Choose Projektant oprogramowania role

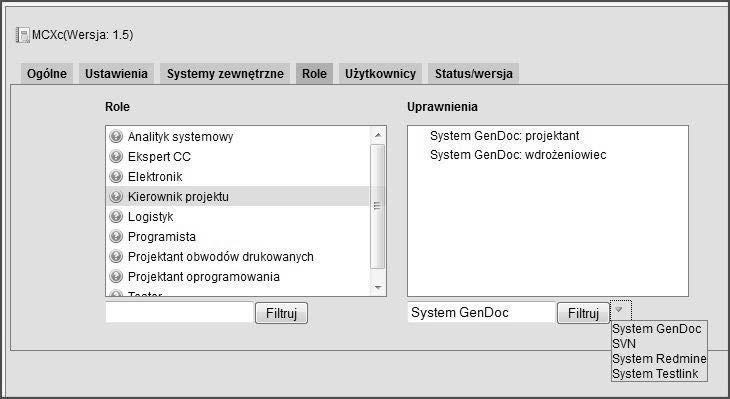237,277
